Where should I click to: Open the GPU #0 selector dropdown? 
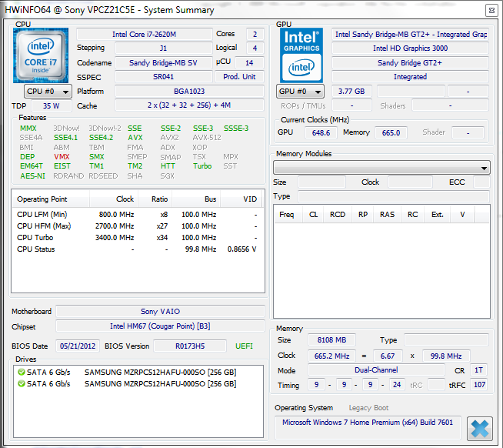tap(300, 92)
